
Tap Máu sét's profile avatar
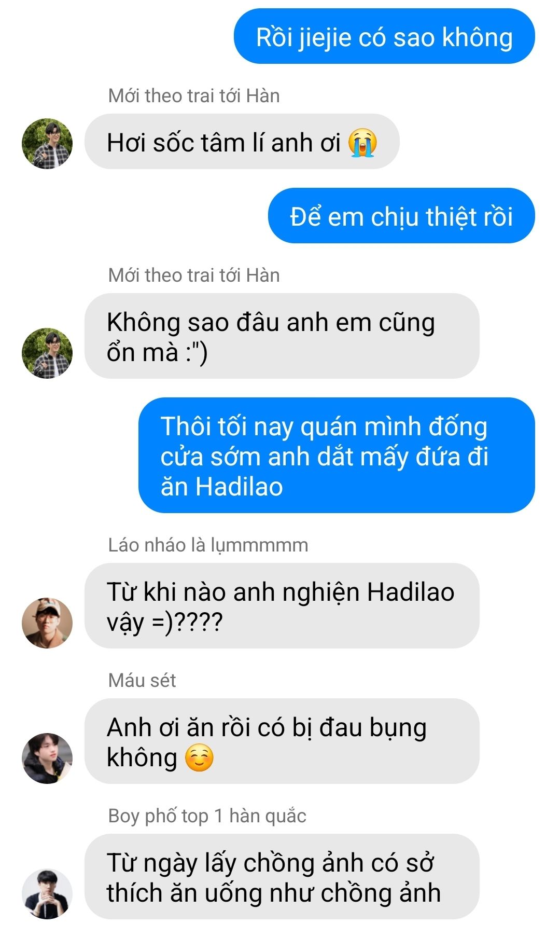point(47,758)
